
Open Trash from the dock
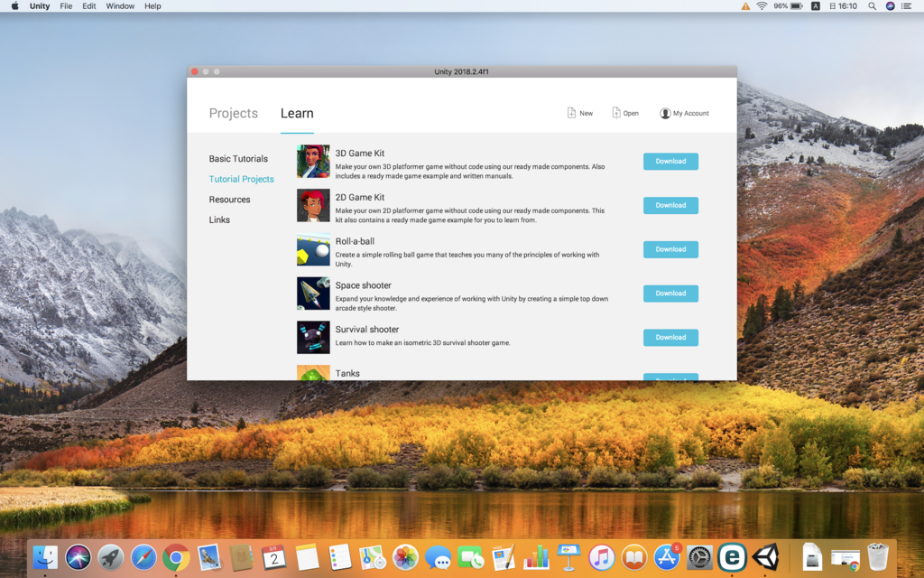coord(878,557)
